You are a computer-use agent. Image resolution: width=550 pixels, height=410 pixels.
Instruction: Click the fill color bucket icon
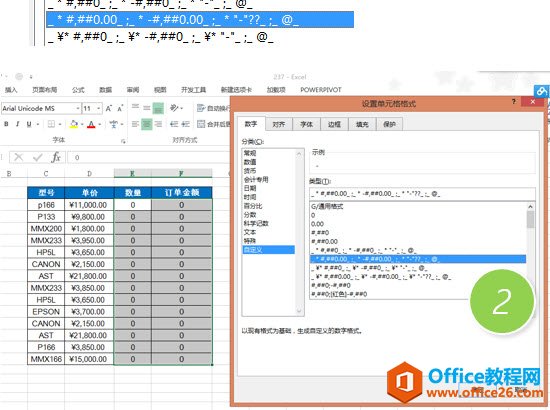(x=74, y=124)
